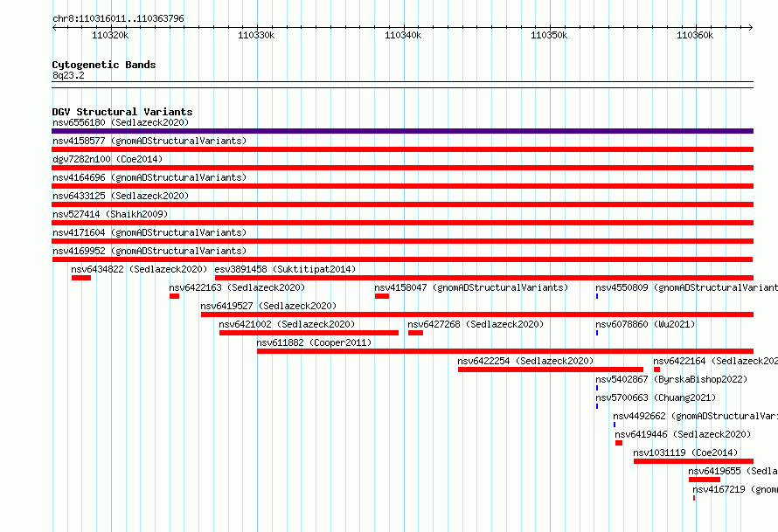
Task: Select the nsv6419655 red bar
Action: tap(705, 480)
